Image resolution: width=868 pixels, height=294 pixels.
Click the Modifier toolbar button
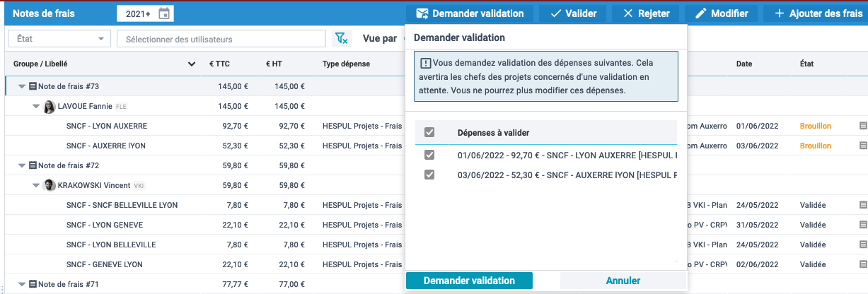pyautogui.click(x=721, y=13)
